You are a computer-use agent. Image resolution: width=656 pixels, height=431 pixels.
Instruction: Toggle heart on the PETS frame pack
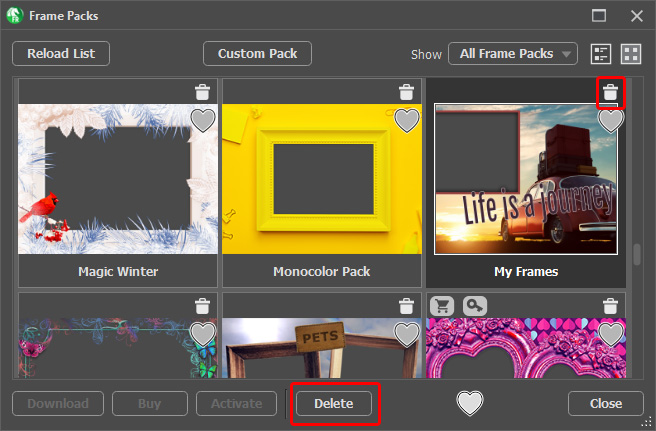(x=407, y=334)
